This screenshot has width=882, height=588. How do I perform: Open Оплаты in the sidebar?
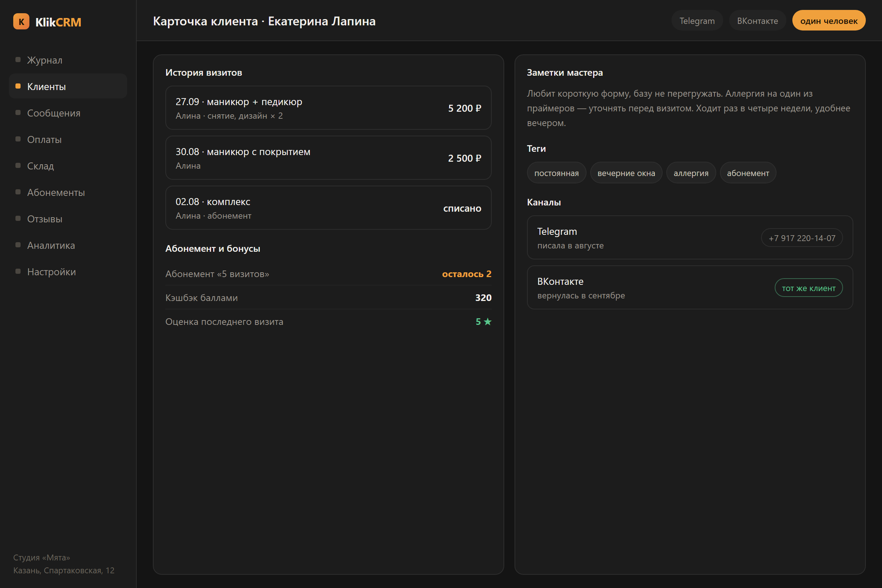point(68,139)
